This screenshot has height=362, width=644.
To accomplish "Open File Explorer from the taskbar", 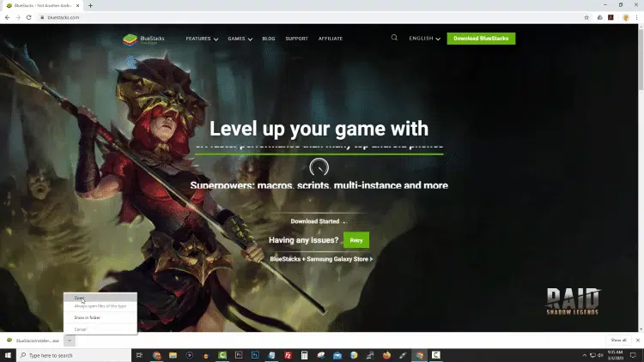I will [x=173, y=355].
